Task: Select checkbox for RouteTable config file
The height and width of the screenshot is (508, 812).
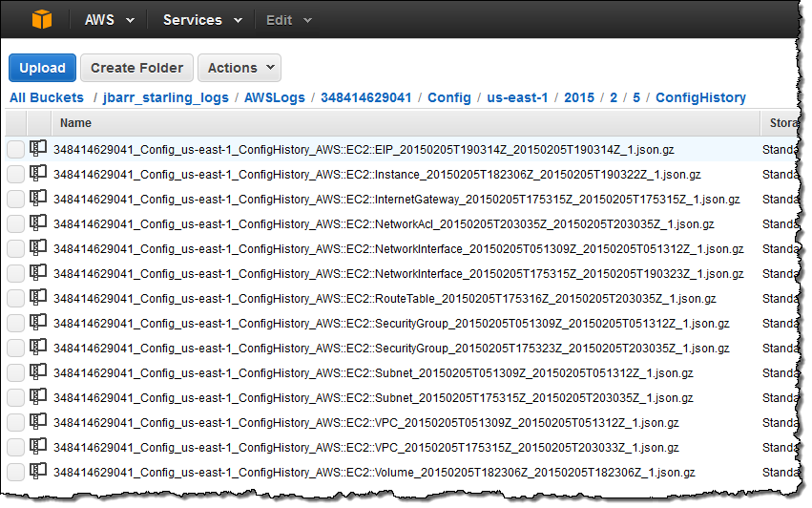Action: [x=15, y=298]
